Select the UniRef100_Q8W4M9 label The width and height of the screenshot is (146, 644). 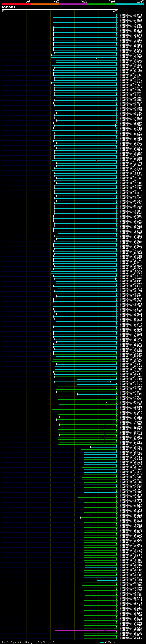(x=131, y=100)
